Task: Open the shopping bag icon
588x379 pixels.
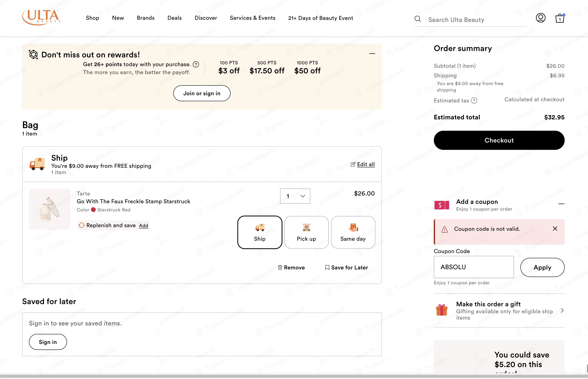Action: [560, 18]
